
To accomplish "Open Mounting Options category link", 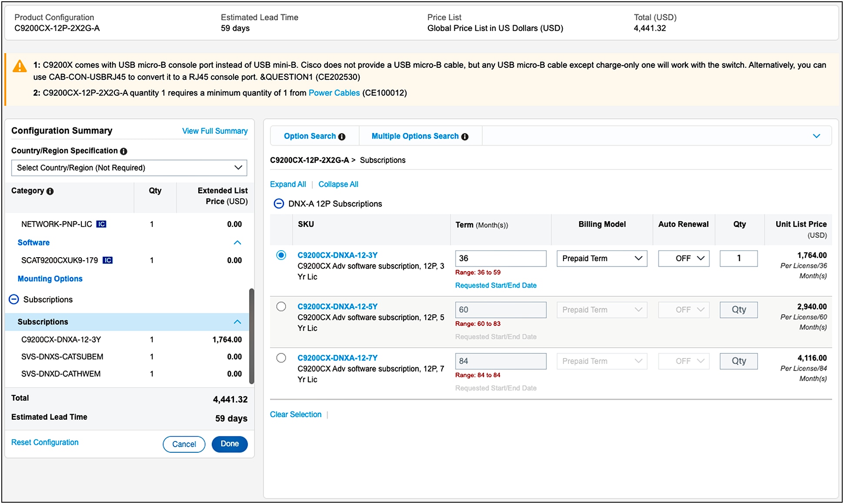I will (50, 279).
